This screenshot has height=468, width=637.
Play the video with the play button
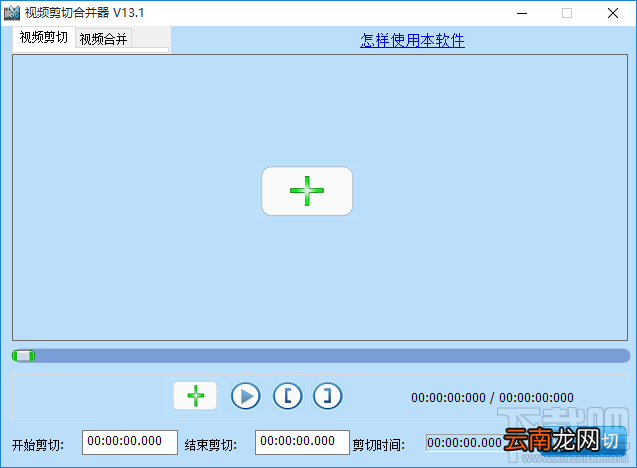pos(245,396)
